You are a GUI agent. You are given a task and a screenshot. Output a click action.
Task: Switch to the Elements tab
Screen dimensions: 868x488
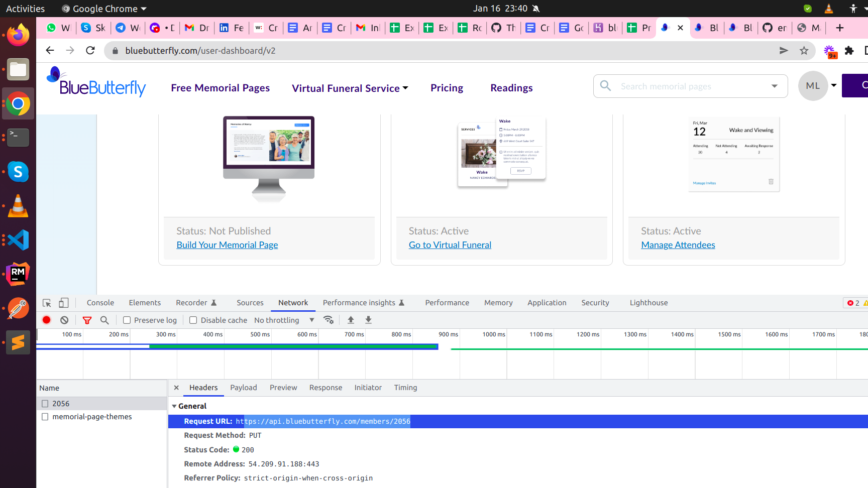pos(145,303)
